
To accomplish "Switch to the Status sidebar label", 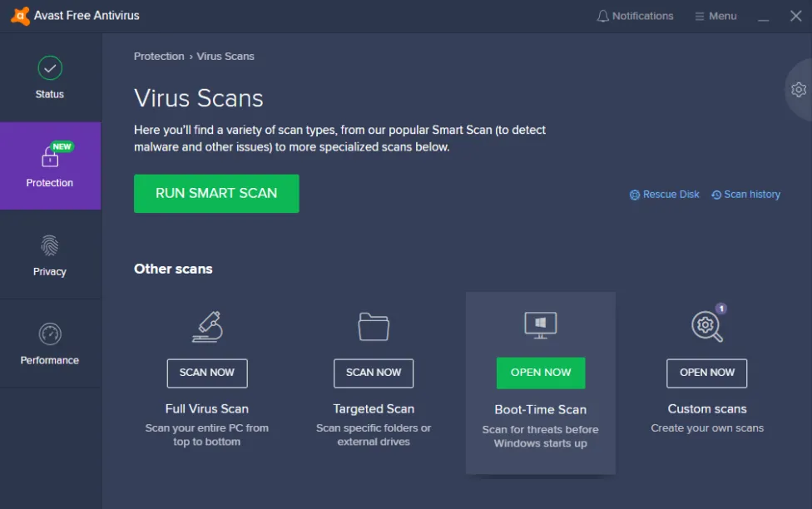I will point(50,94).
